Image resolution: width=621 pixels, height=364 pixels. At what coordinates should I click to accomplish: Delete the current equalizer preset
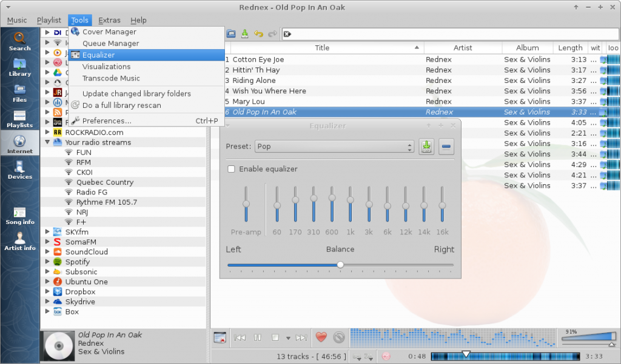click(446, 147)
